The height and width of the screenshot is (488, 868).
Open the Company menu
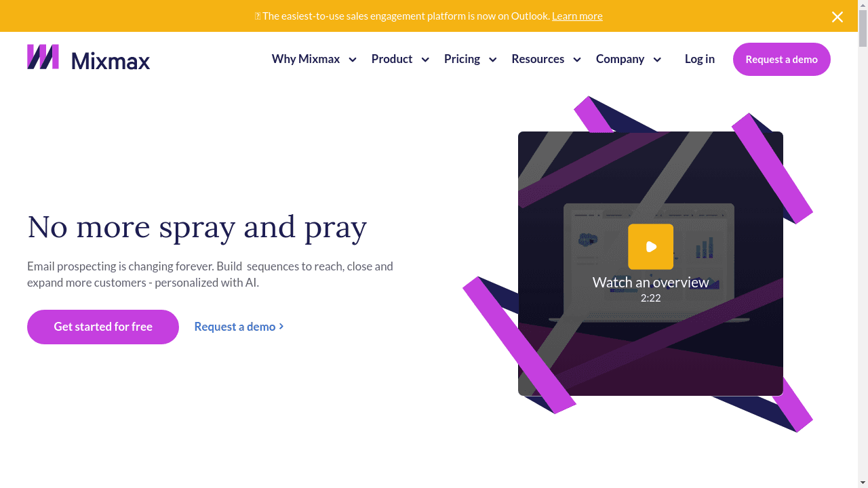pos(620,59)
